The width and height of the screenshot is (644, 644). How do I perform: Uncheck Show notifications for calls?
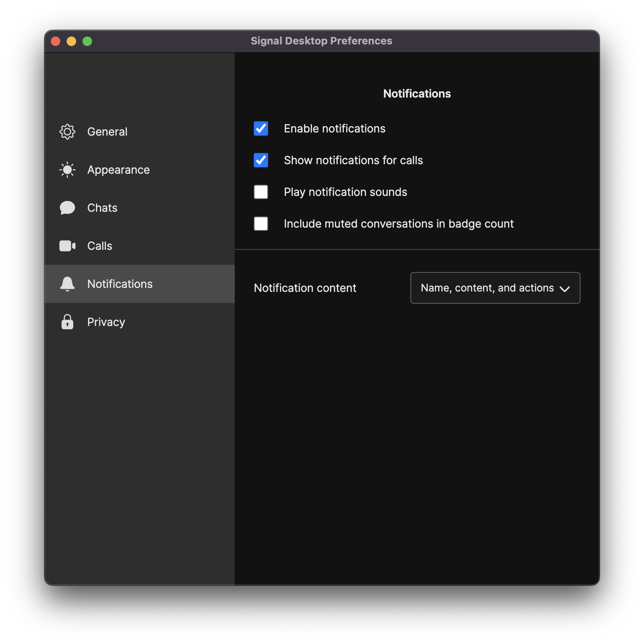pyautogui.click(x=261, y=160)
